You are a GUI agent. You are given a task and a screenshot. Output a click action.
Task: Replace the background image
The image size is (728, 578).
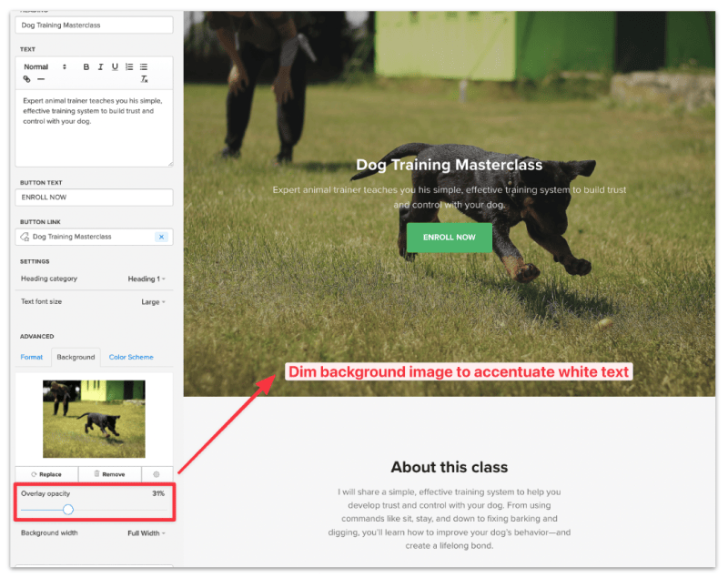pyautogui.click(x=47, y=474)
